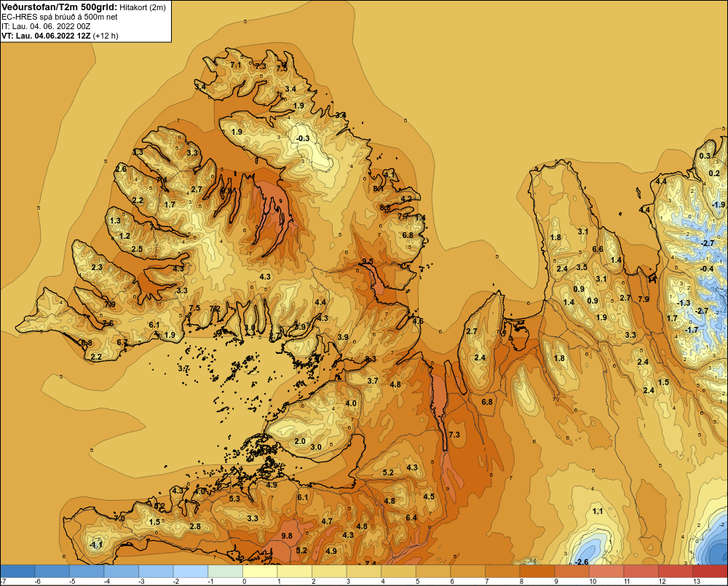The width and height of the screenshot is (728, 586).
Task: Click the '4.6' temperature label
Action: [x=417, y=321]
